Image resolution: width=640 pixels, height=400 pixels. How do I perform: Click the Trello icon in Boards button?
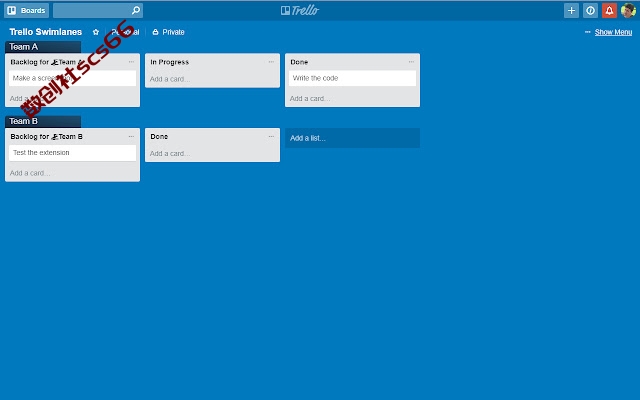(x=12, y=11)
